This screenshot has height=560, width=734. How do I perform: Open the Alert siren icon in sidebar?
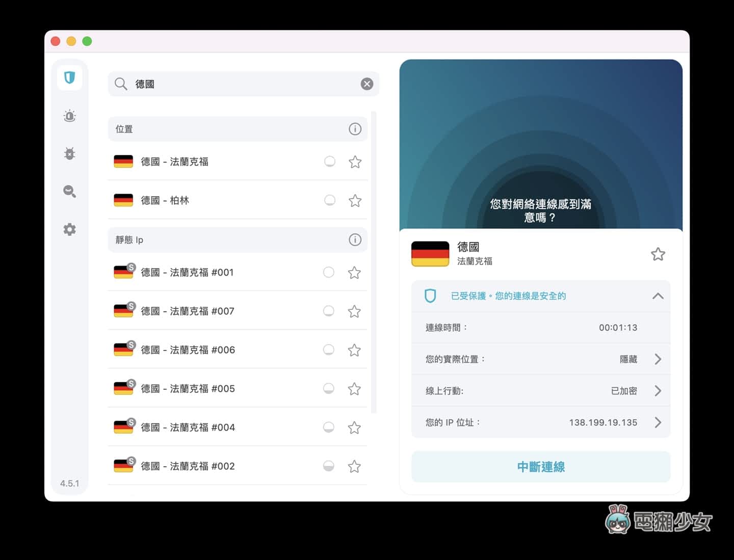click(70, 116)
